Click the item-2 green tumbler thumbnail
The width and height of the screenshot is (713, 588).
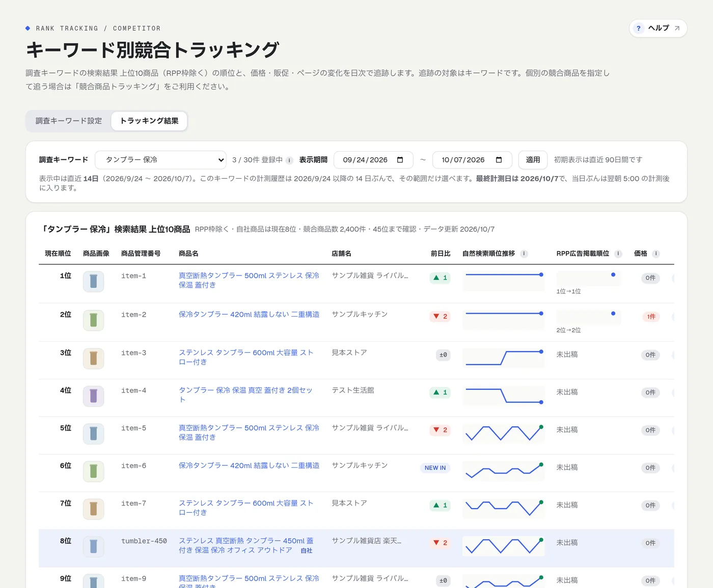pyautogui.click(x=94, y=320)
